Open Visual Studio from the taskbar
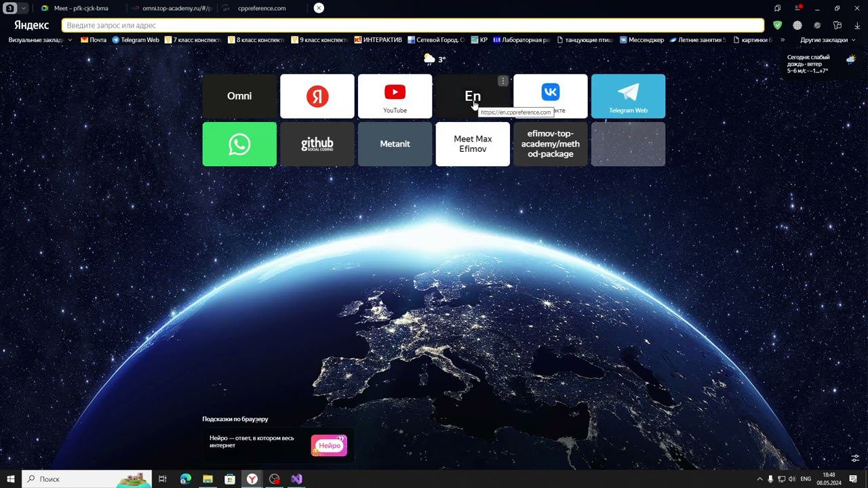The height and width of the screenshot is (488, 868). click(296, 479)
